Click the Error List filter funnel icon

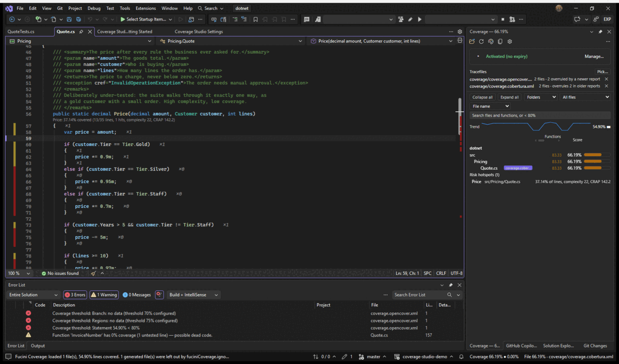point(159,295)
